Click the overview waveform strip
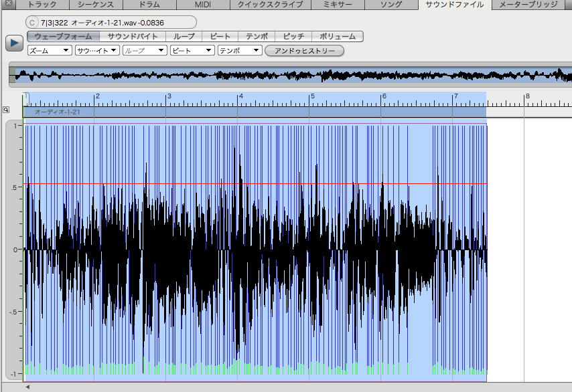572x392 pixels. pyautogui.click(x=291, y=75)
